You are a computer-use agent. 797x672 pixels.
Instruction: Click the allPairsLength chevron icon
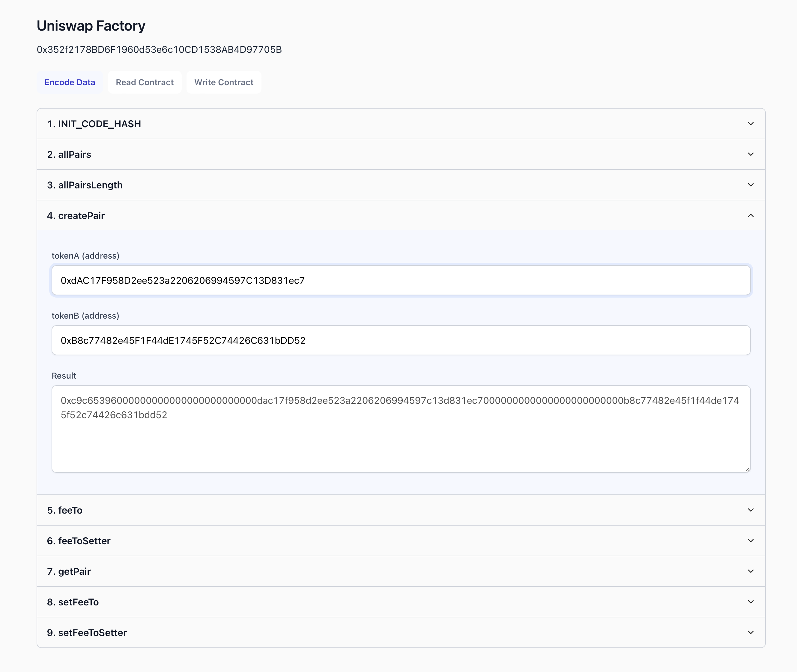[751, 185]
